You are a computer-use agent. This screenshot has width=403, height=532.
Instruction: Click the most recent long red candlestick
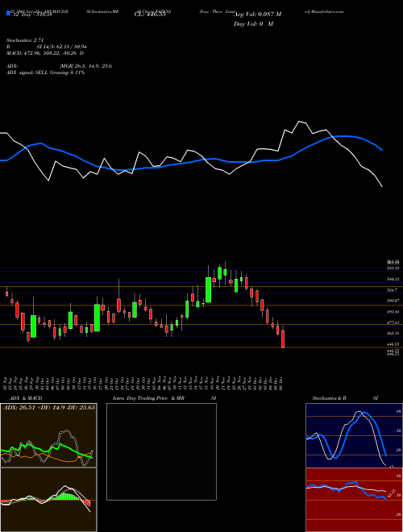(283, 339)
